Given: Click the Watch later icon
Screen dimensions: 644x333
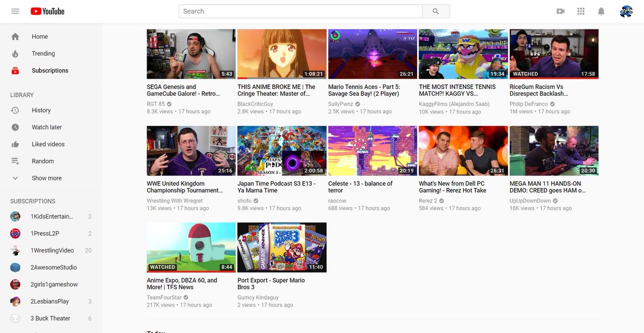Looking at the screenshot, I should (15, 127).
